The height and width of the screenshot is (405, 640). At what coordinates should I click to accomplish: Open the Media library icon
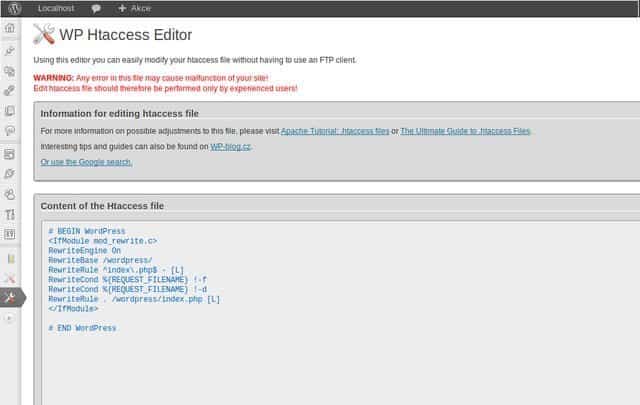pos(10,71)
